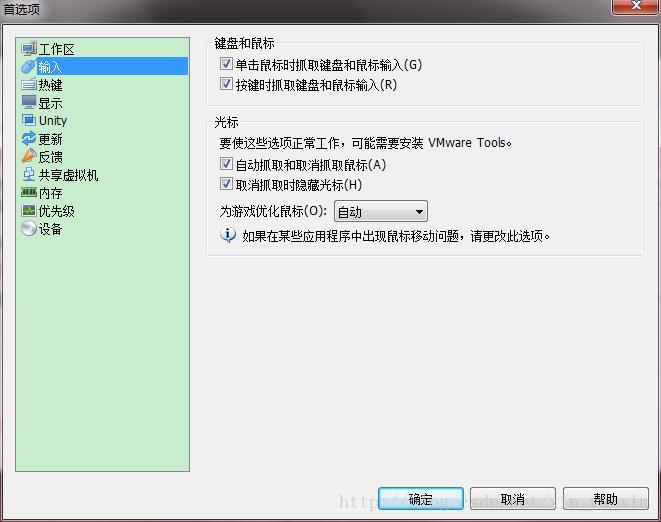
Task: Open the 显示 display icon
Action: pos(29,102)
